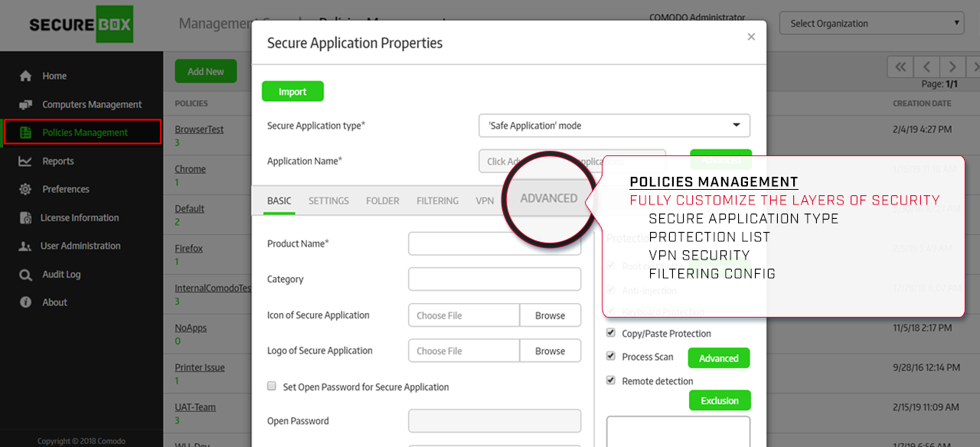Click the Home icon in the sidebar
The image size is (980, 447).
click(25, 76)
